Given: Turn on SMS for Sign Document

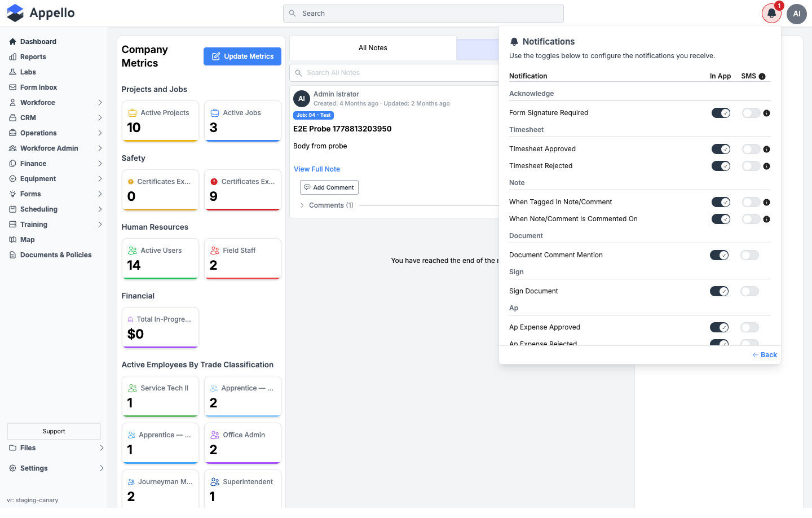Looking at the screenshot, I should (749, 291).
